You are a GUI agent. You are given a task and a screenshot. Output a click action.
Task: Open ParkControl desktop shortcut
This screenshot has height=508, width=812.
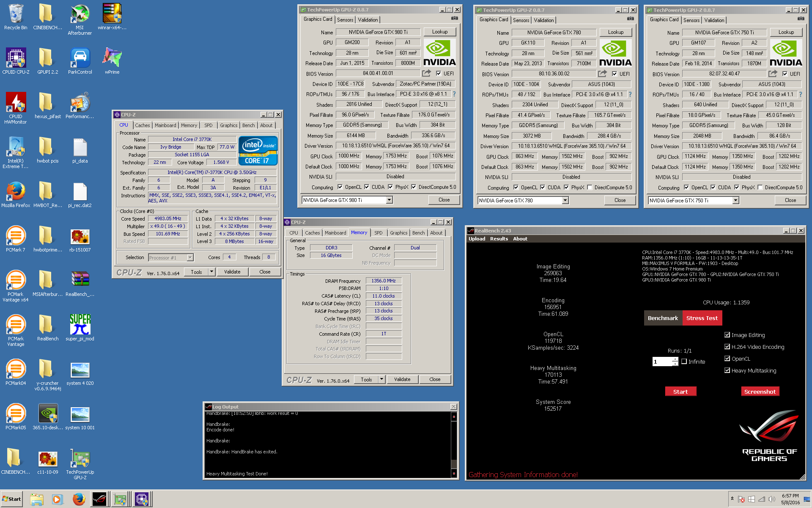tap(80, 61)
